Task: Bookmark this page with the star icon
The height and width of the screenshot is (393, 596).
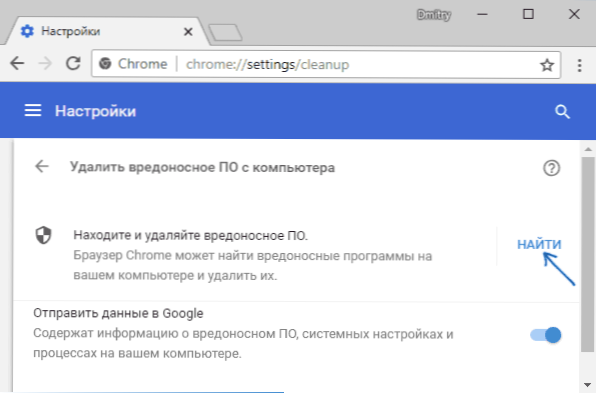Action: point(547,65)
